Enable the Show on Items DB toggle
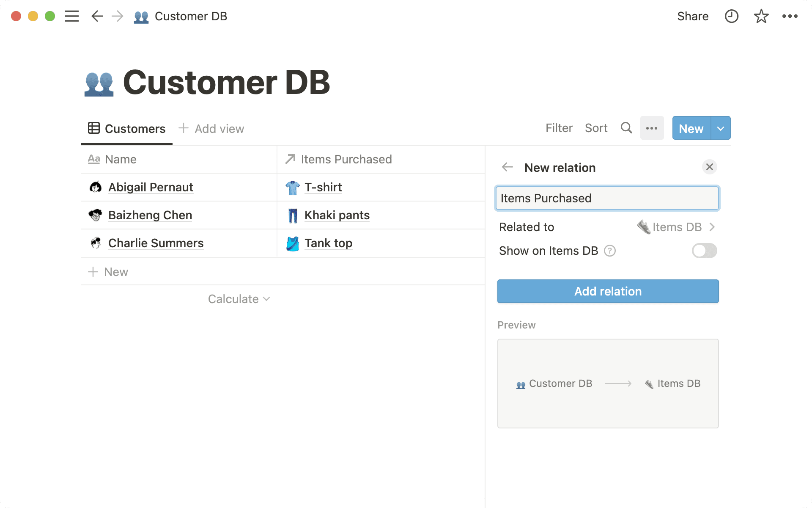Image resolution: width=812 pixels, height=508 pixels. coord(704,251)
